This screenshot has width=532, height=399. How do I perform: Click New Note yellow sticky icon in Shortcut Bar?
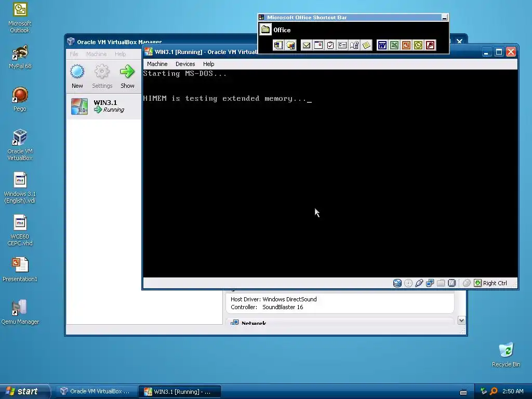(366, 45)
